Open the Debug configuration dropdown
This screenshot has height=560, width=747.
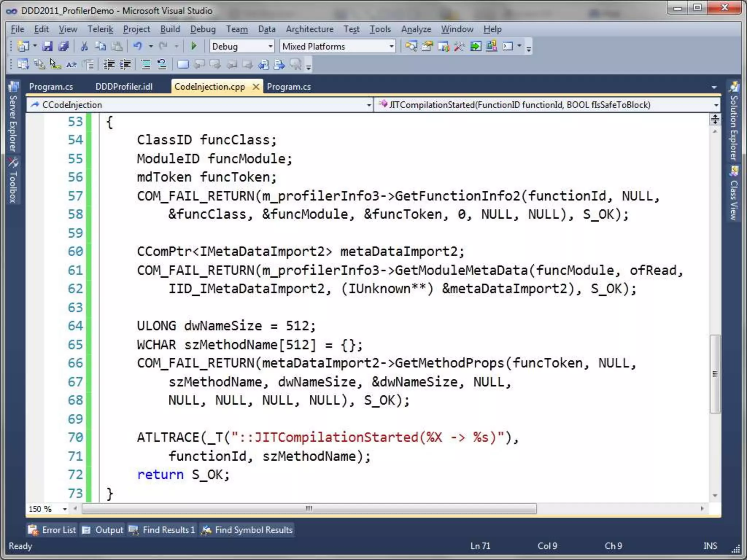(270, 46)
